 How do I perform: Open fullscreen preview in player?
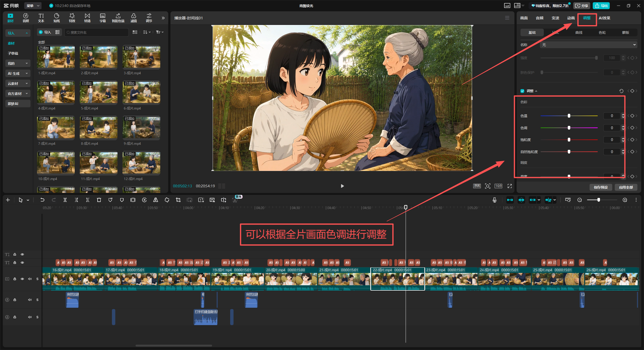click(x=510, y=186)
